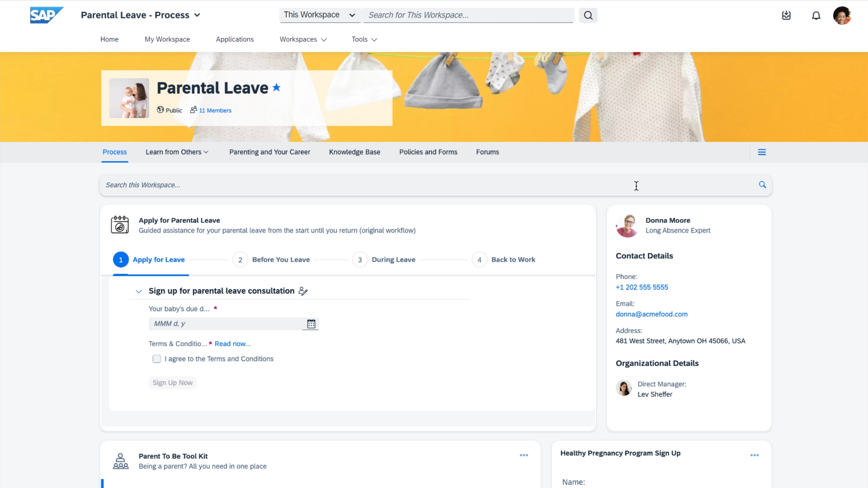Image resolution: width=868 pixels, height=488 pixels.
Task: Click the SAP logo
Action: coord(47,15)
